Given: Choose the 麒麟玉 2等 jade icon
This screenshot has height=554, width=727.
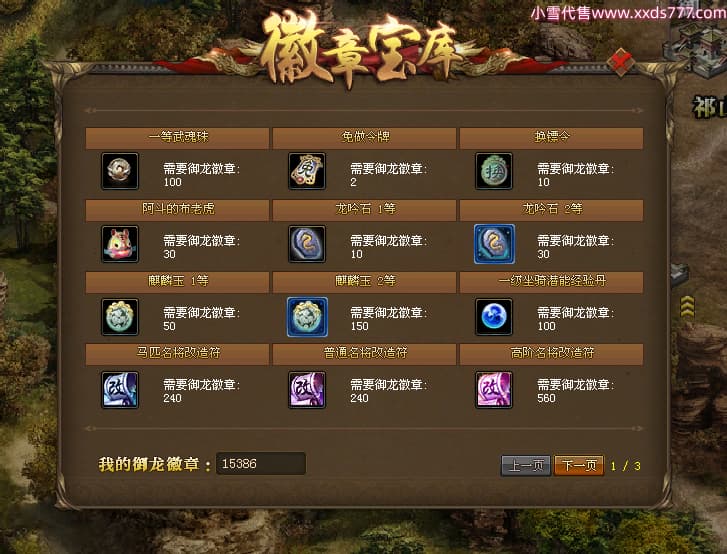Looking at the screenshot, I should click(307, 317).
